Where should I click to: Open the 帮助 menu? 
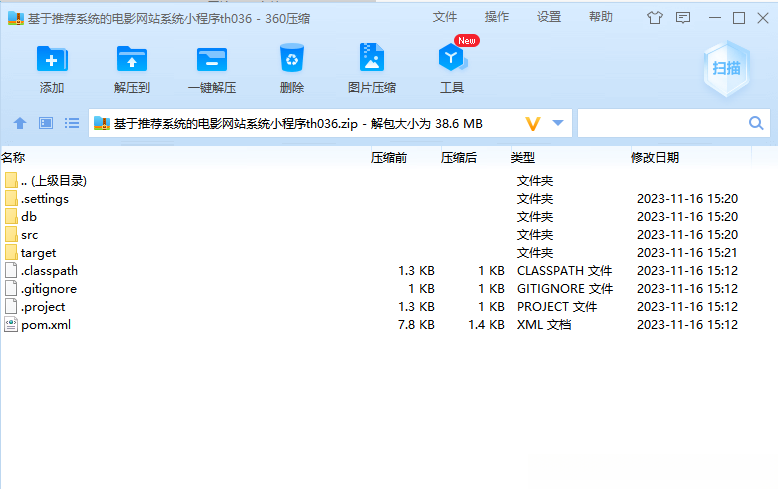point(601,17)
